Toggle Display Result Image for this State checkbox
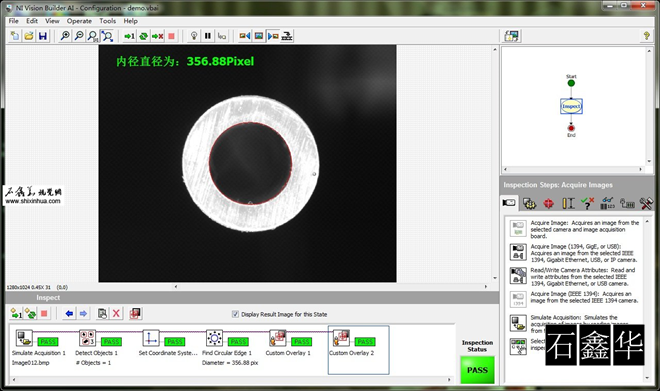660x391 pixels. click(x=235, y=314)
